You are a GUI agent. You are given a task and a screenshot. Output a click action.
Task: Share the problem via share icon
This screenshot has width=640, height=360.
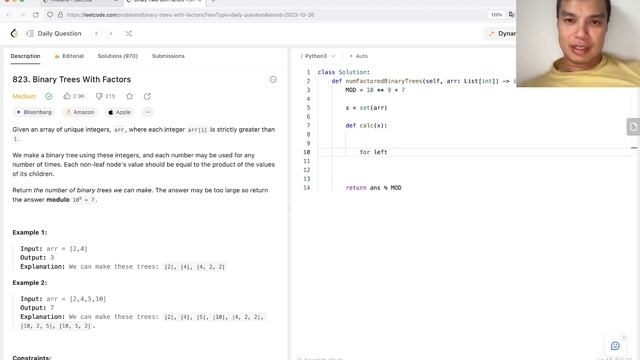pyautogui.click(x=147, y=96)
